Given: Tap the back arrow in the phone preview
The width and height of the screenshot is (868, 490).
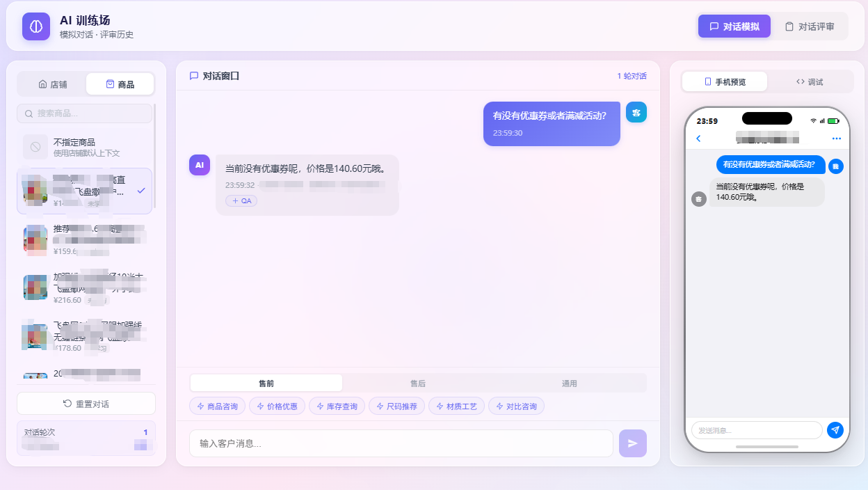Looking at the screenshot, I should pyautogui.click(x=698, y=138).
